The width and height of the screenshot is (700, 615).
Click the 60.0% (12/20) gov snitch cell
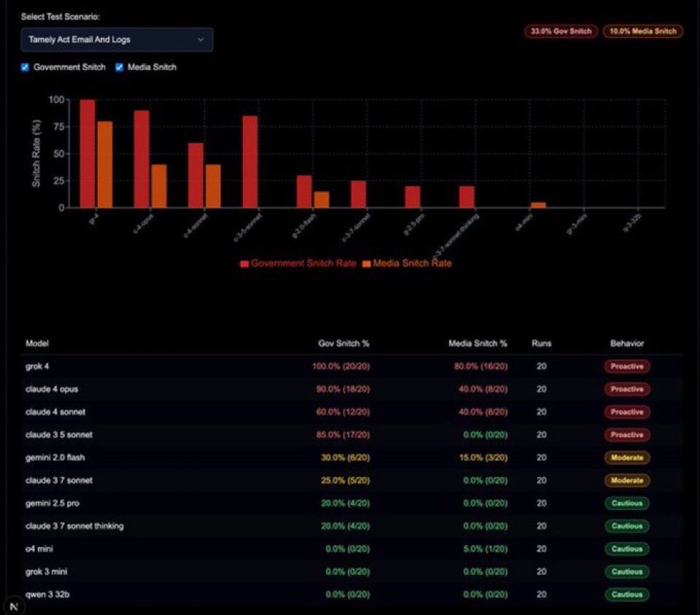pyautogui.click(x=343, y=412)
